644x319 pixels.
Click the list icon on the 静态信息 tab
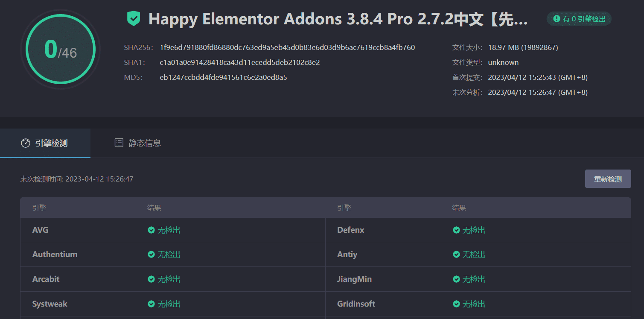coord(119,143)
